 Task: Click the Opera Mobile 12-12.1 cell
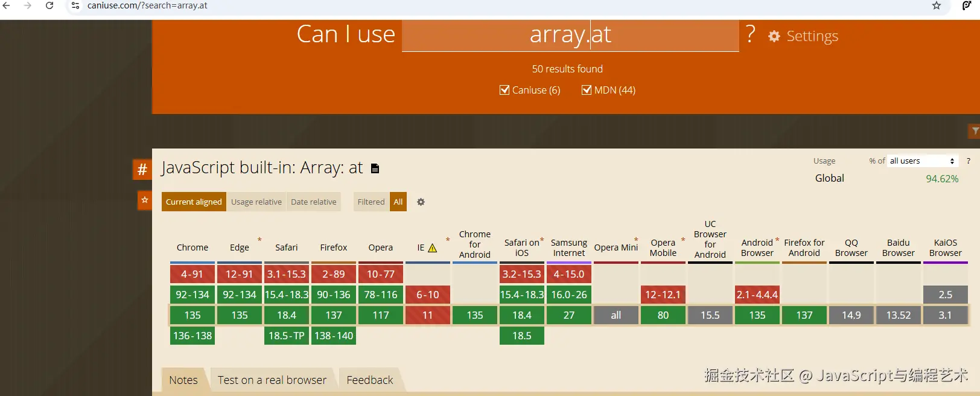663,295
